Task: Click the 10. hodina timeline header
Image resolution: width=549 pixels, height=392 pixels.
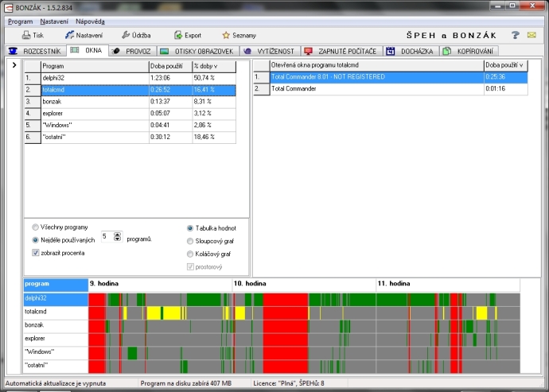Action: pos(304,285)
